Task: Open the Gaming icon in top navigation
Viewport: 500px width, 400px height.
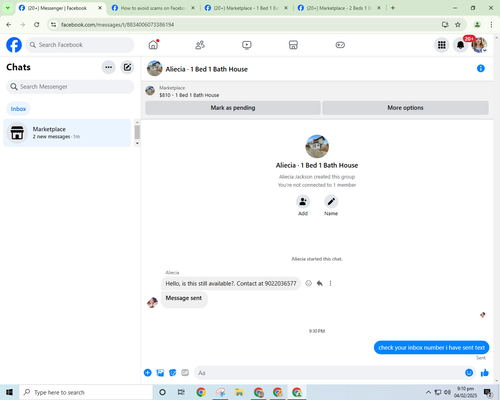Action: [340, 45]
